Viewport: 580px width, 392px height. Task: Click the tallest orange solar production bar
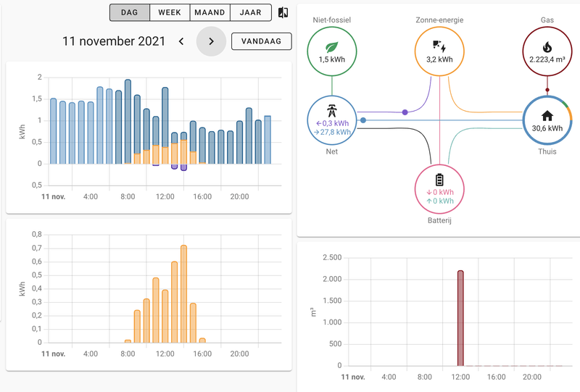(183, 294)
